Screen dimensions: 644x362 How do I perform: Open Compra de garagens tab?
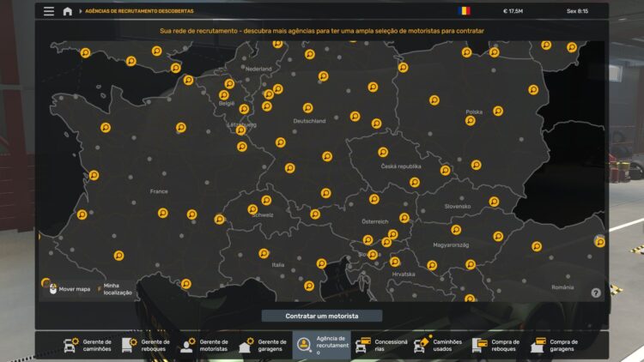click(x=556, y=345)
